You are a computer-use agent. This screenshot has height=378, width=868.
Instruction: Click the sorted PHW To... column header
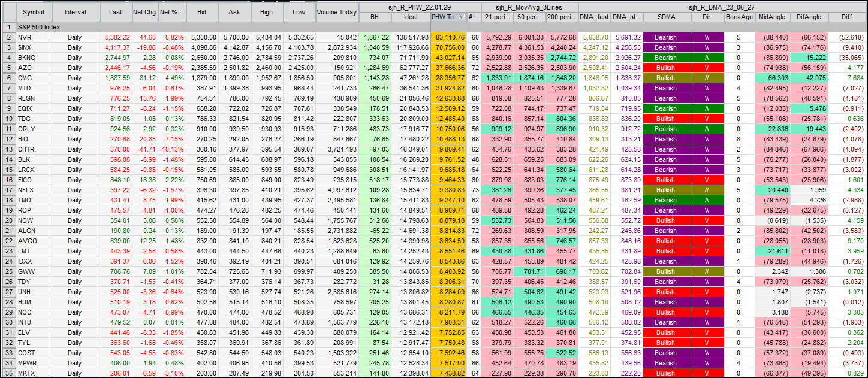tap(448, 17)
